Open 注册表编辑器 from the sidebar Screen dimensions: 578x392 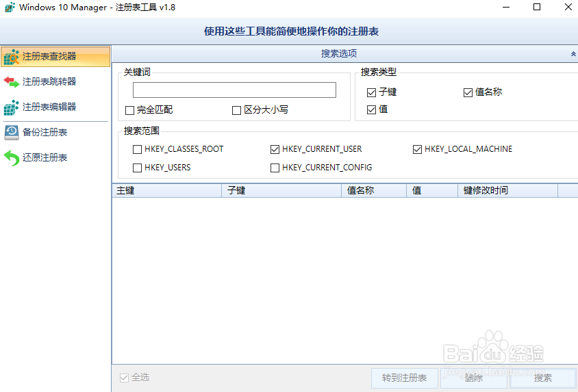coord(55,107)
